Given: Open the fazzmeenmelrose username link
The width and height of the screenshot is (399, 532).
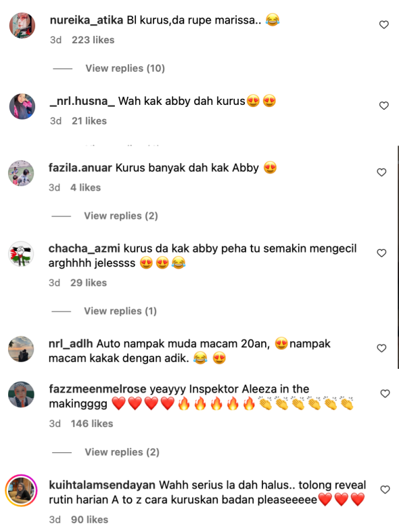Looking at the screenshot, I should pos(97,389).
